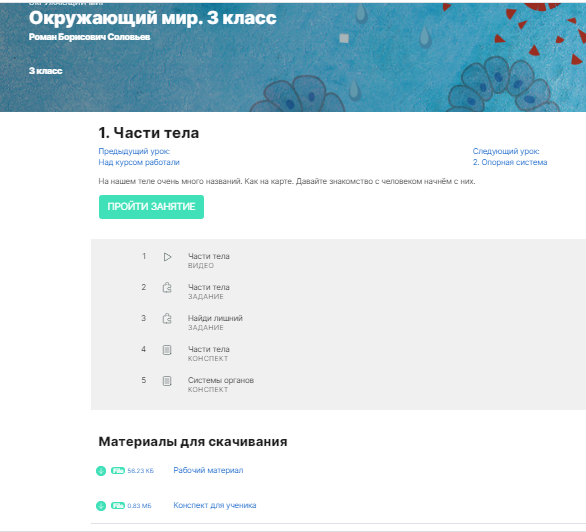This screenshot has height=532, width=586.
Task: Click the green download icon for Рабочий материал
Action: 101,471
